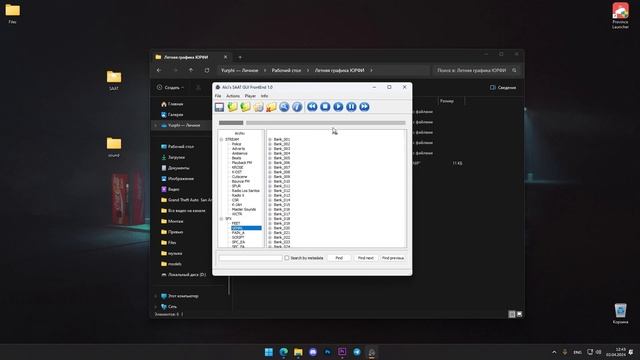Show hidden system tray icons chevron
Image resolution: width=640 pixels, height=360 pixels.
(x=554, y=352)
